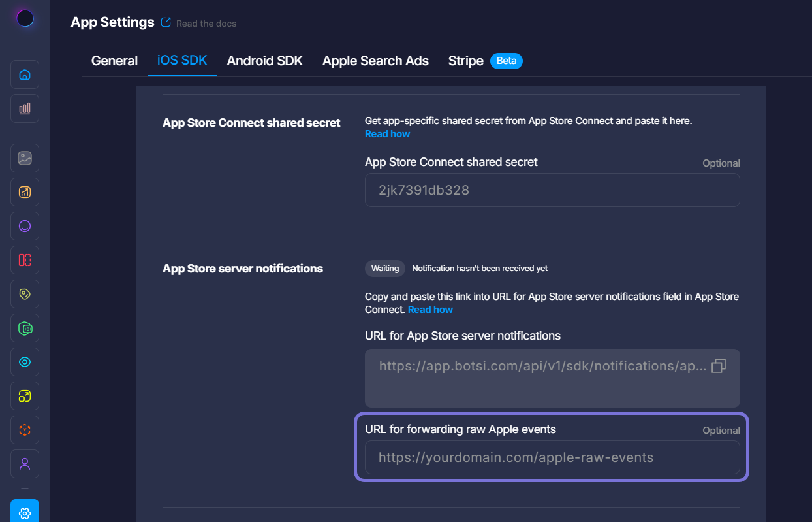Click Read how link under shared secret
The image size is (812, 522).
pyautogui.click(x=387, y=134)
